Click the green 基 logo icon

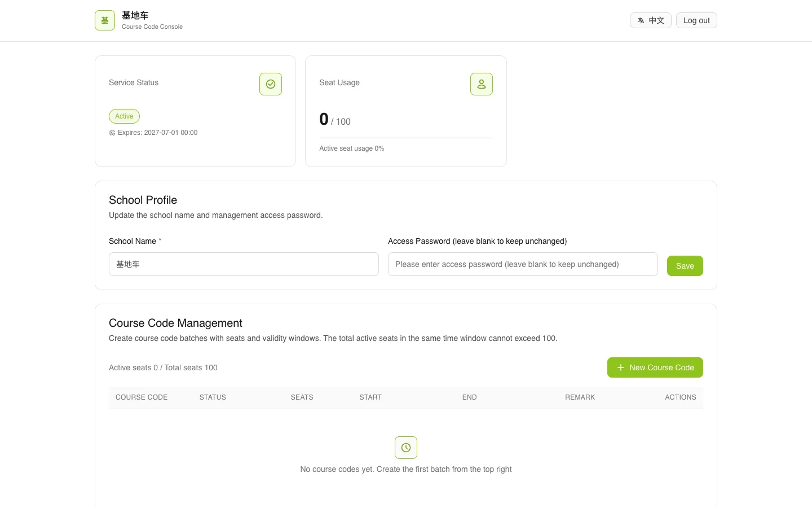(x=105, y=20)
